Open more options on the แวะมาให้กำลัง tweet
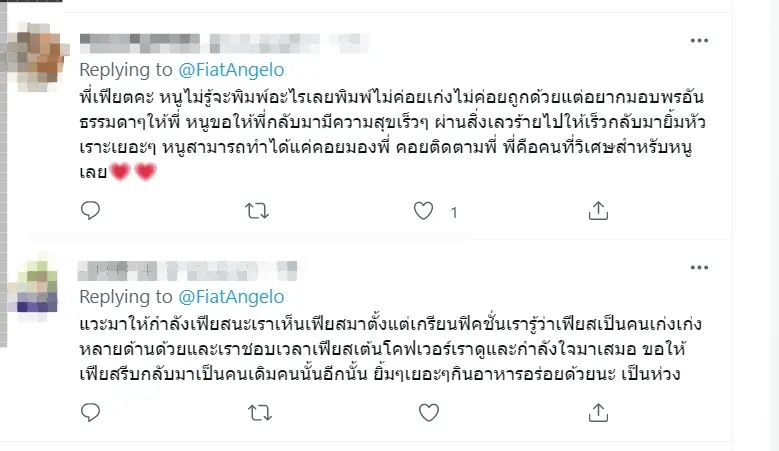 tap(700, 267)
